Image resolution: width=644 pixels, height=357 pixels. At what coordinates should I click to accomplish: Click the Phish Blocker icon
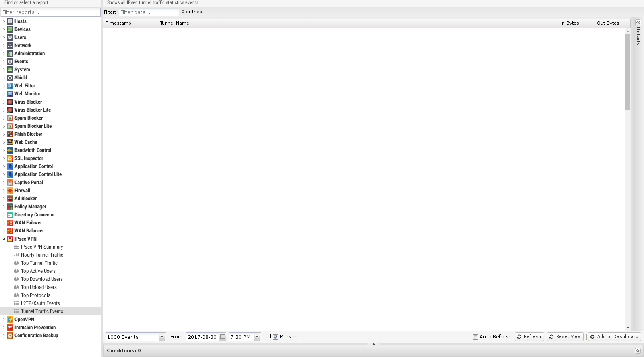pyautogui.click(x=10, y=134)
